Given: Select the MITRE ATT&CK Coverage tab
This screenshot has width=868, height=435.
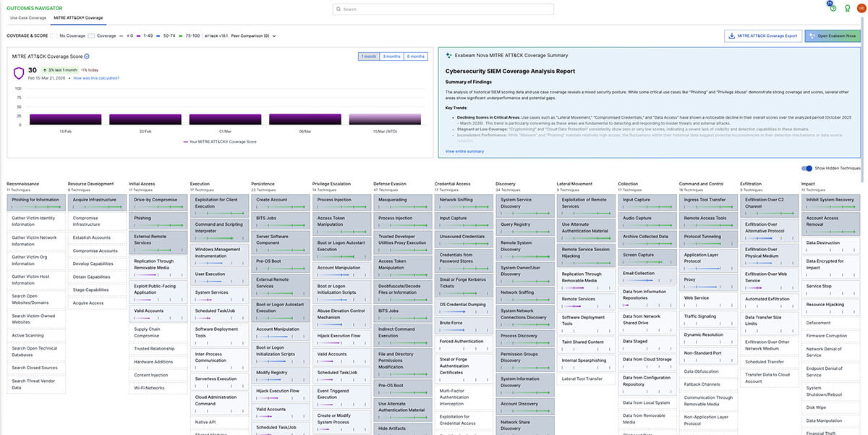Looking at the screenshot, I should (x=78, y=17).
